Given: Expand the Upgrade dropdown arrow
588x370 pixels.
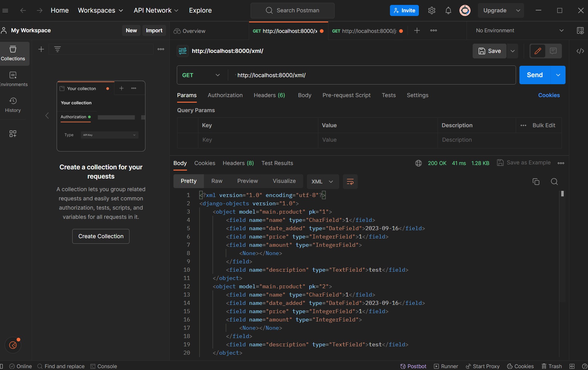Looking at the screenshot, I should click(518, 10).
